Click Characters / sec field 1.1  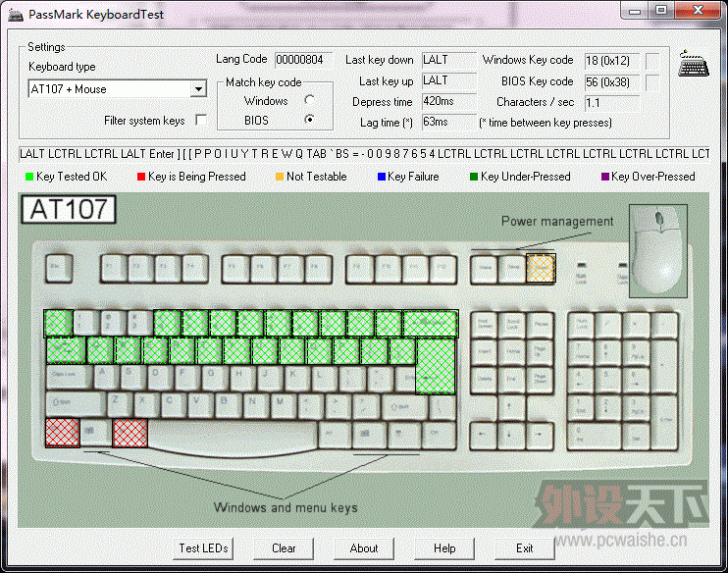[612, 103]
